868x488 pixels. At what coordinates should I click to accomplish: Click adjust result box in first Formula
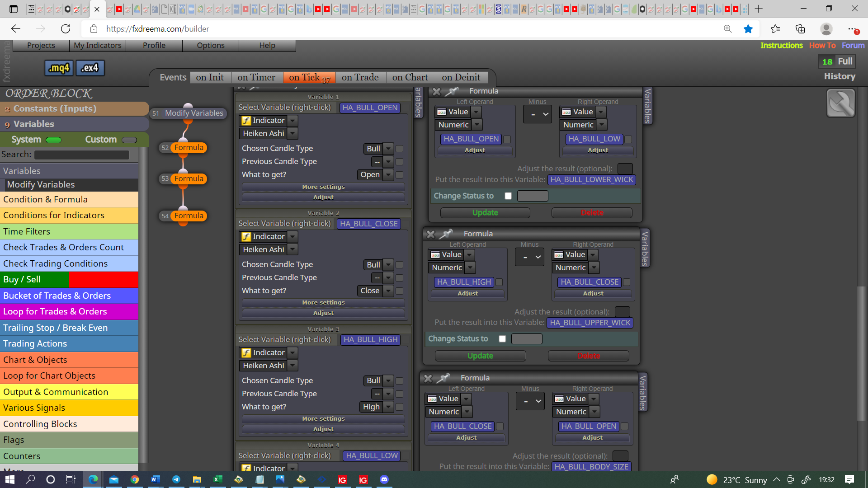[x=625, y=169]
